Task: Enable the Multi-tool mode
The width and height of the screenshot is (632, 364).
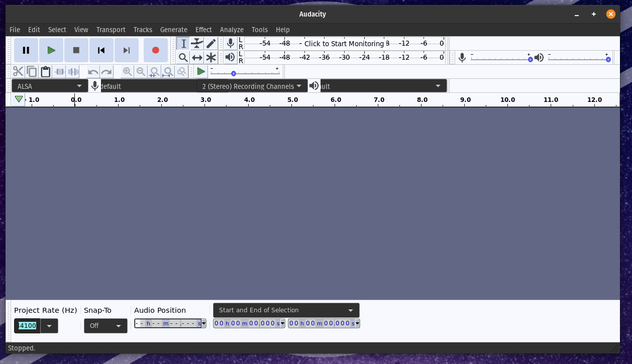Action: pos(211,57)
